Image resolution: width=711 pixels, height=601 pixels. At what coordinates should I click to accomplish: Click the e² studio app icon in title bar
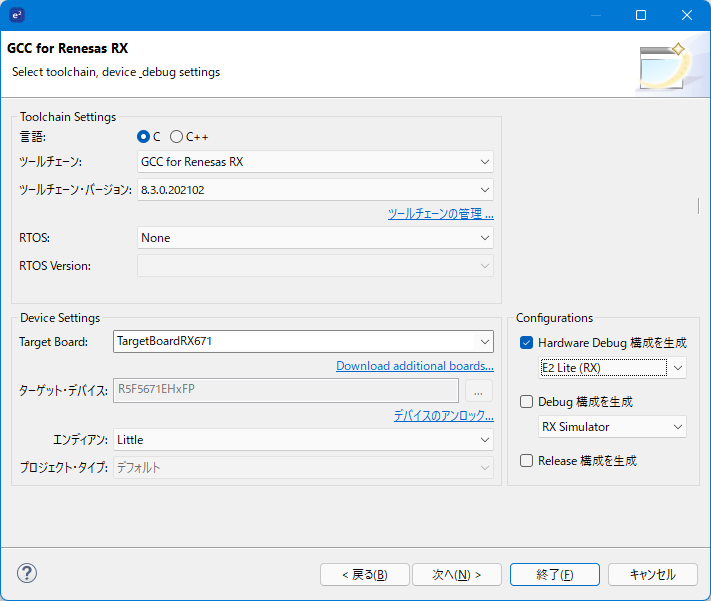[17, 15]
